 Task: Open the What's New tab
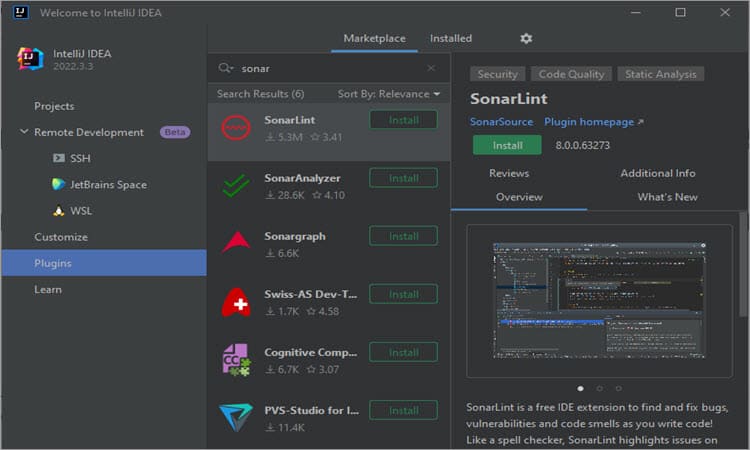coord(667,197)
